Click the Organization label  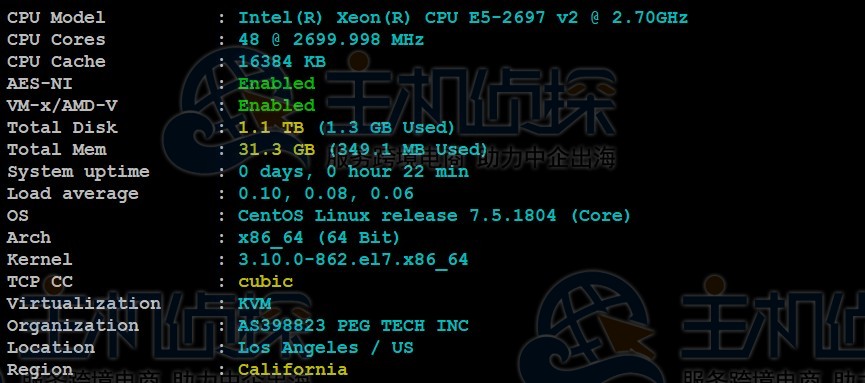pyautogui.click(x=72, y=326)
